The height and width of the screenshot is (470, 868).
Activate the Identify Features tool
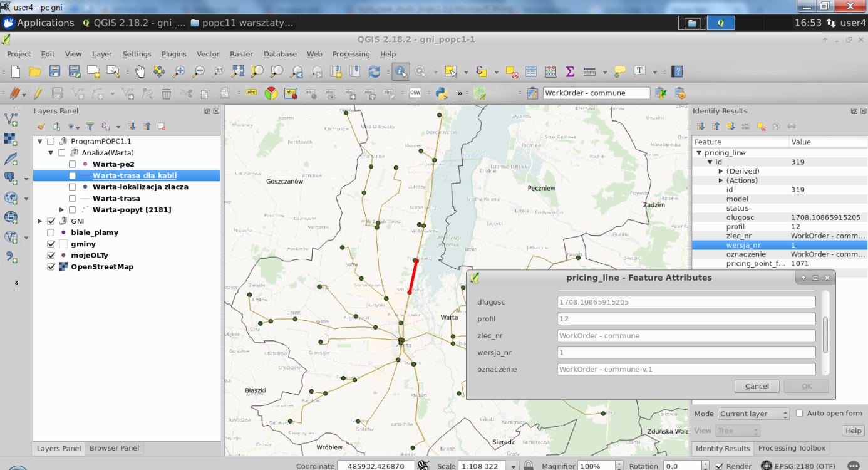pyautogui.click(x=401, y=71)
